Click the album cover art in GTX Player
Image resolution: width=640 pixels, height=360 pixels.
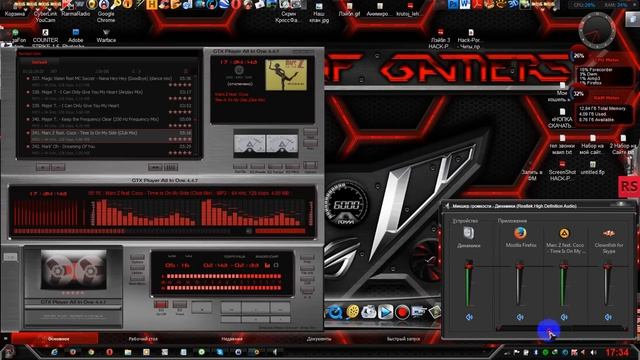pyautogui.click(x=286, y=75)
